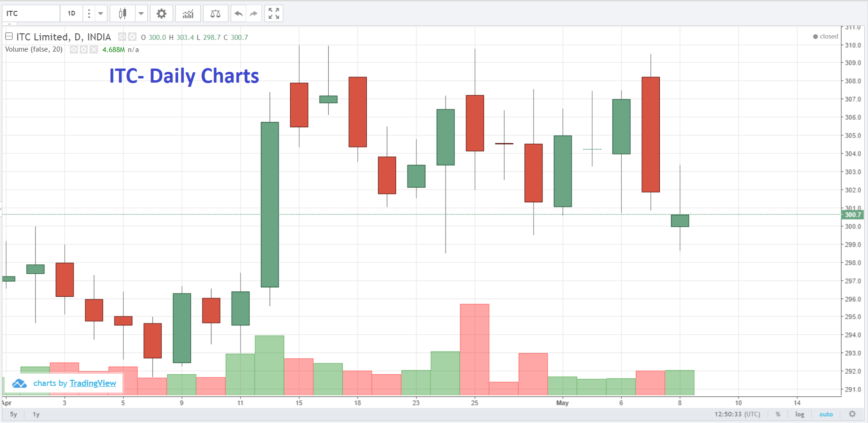The height and width of the screenshot is (423, 868).
Task: Open the TradingView link
Action: pyautogui.click(x=93, y=383)
